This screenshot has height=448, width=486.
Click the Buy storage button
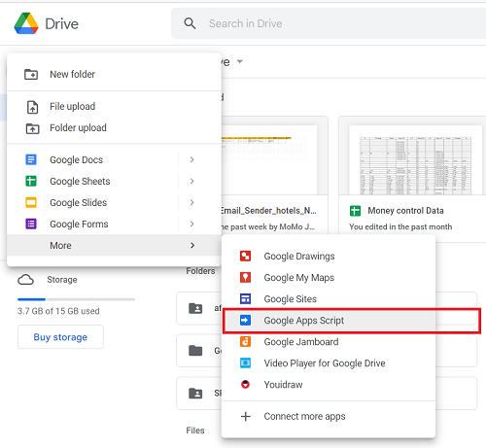pos(60,337)
